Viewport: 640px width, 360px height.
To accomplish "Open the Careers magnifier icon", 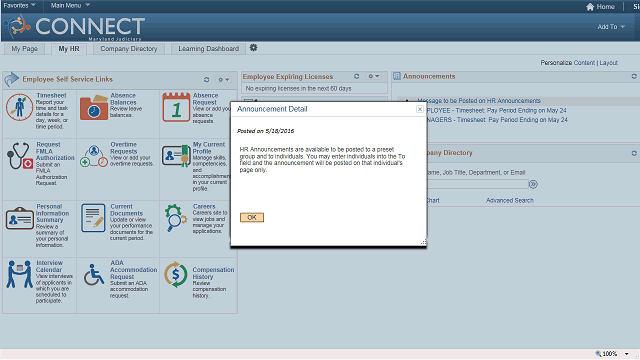I will [x=176, y=218].
